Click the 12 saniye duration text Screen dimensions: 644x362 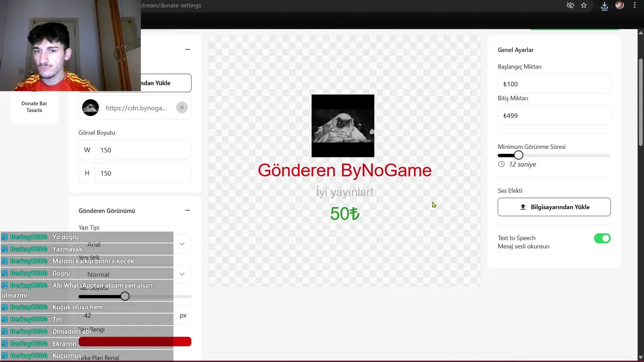point(522,164)
